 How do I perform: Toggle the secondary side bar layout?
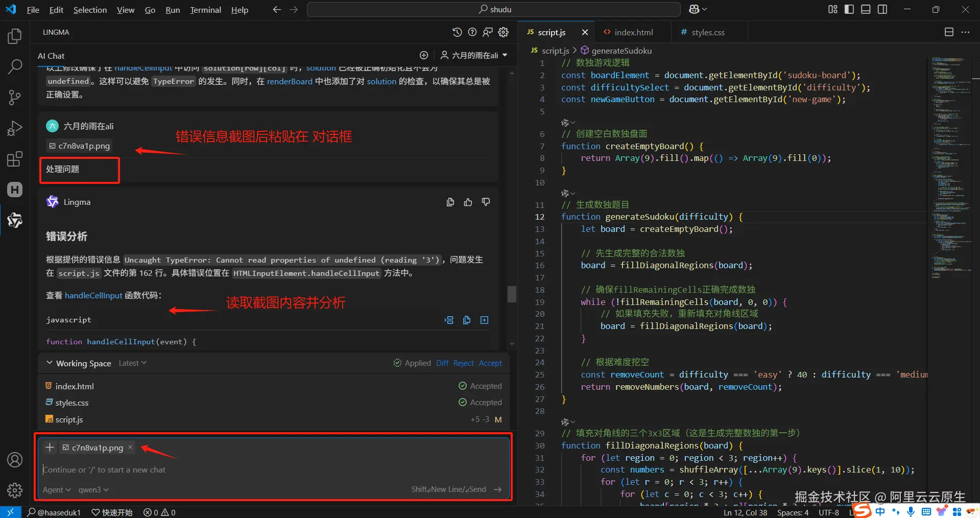click(x=882, y=9)
